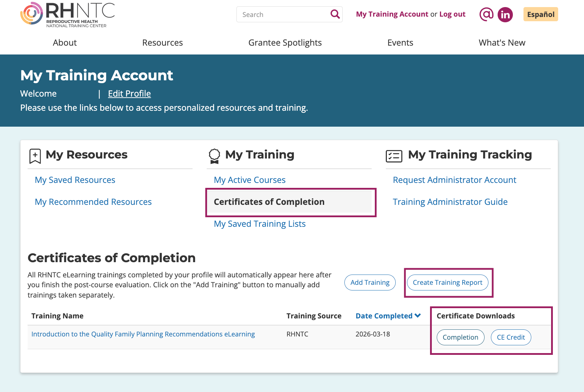Open My Saved Training Lists
Viewport: 584px width, 392px height.
pyautogui.click(x=259, y=224)
